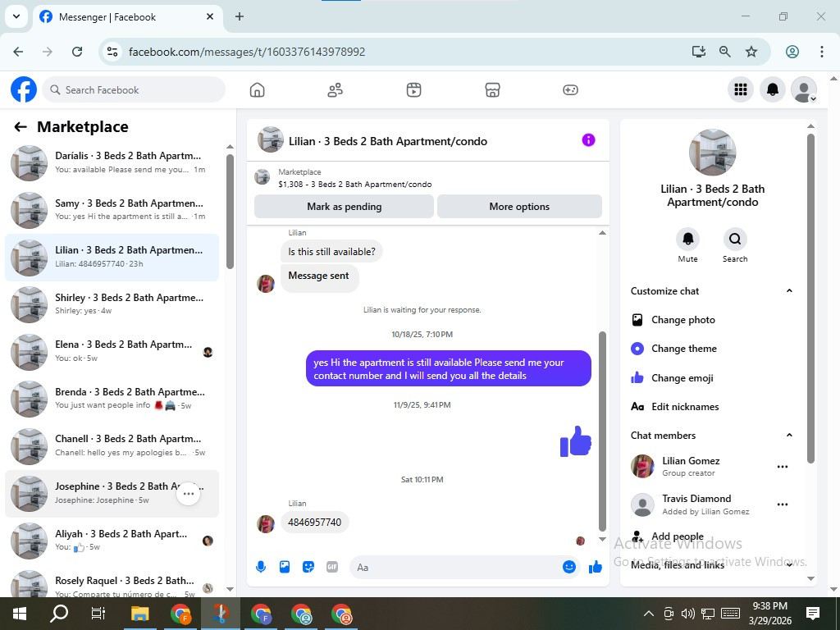Open Samy conversation
This screenshot has width=840, height=630.
click(x=112, y=210)
